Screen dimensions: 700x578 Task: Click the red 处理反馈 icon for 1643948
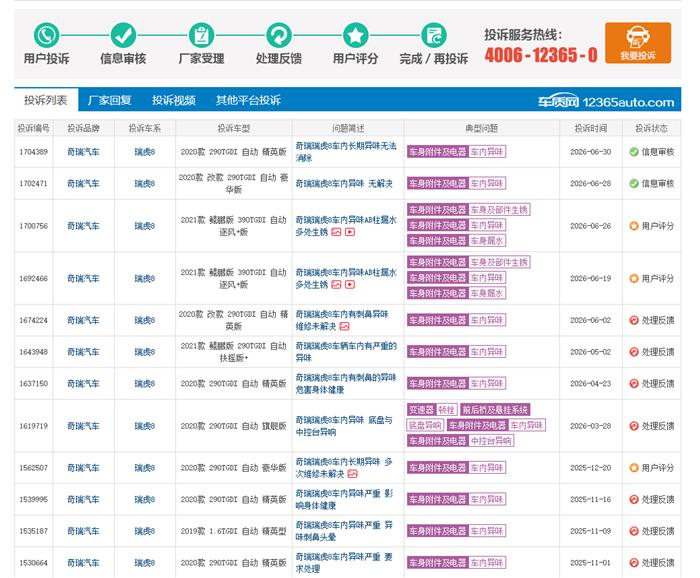[634, 352]
